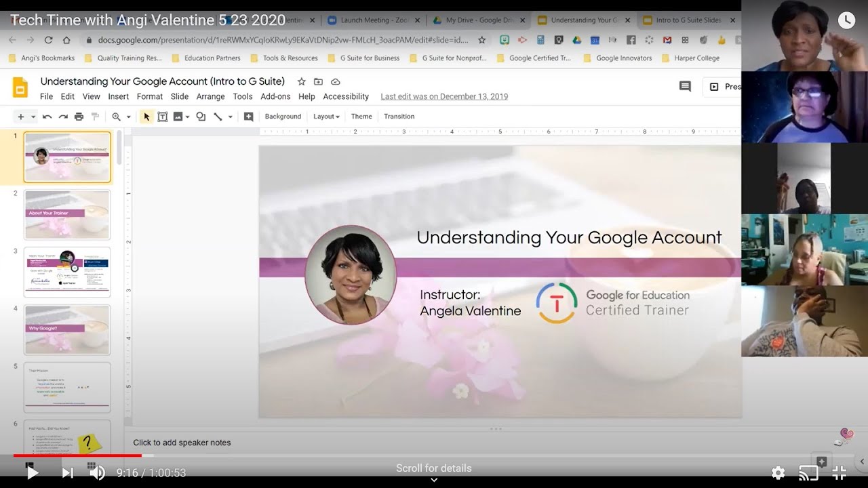The width and height of the screenshot is (868, 488).
Task: Select the Shape tool
Action: pyautogui.click(x=201, y=117)
